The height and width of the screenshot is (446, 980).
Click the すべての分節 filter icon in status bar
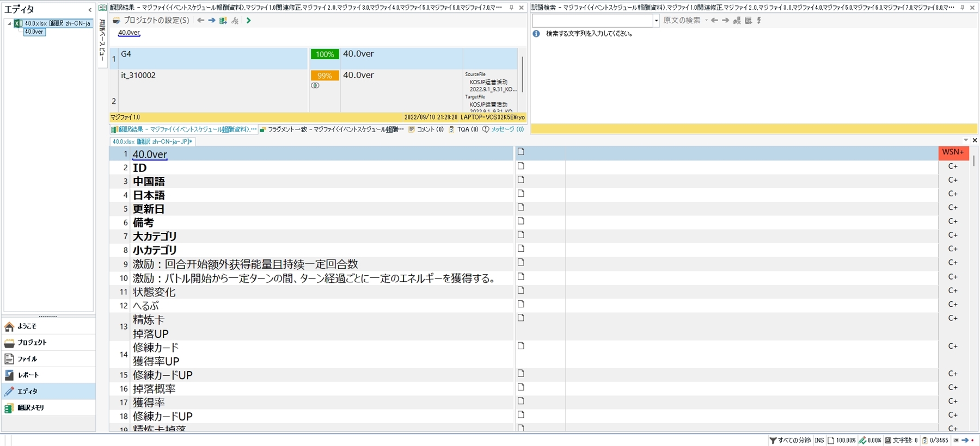773,440
